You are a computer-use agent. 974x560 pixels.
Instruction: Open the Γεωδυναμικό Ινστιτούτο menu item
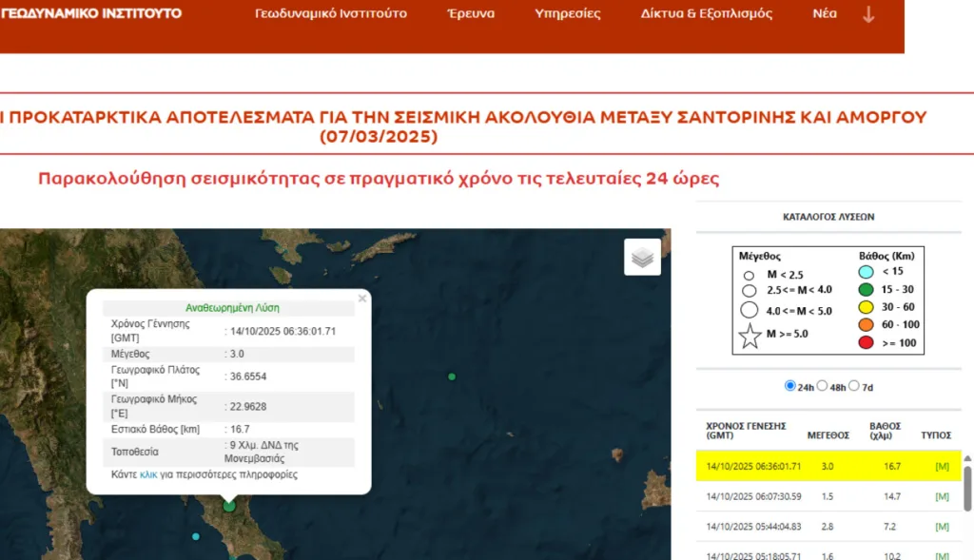coord(331,14)
